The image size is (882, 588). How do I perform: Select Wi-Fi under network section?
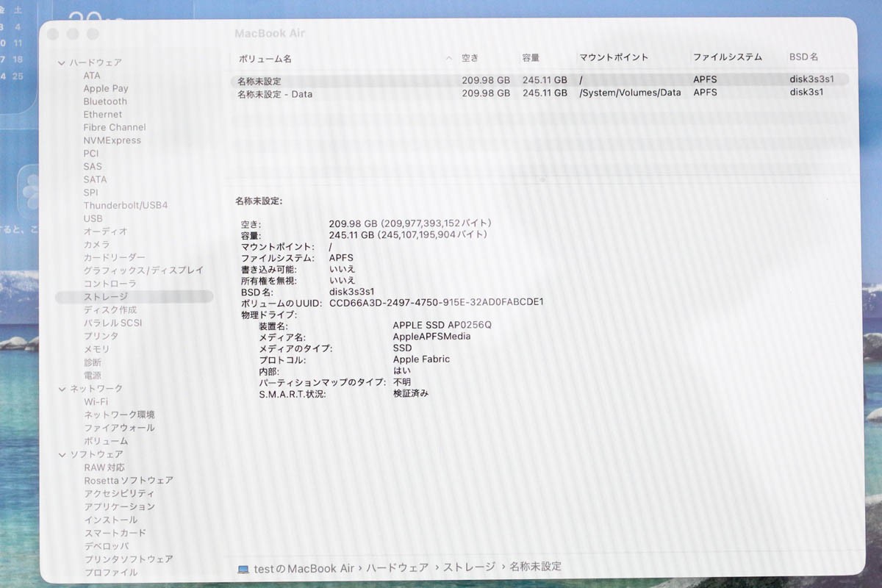coord(96,402)
